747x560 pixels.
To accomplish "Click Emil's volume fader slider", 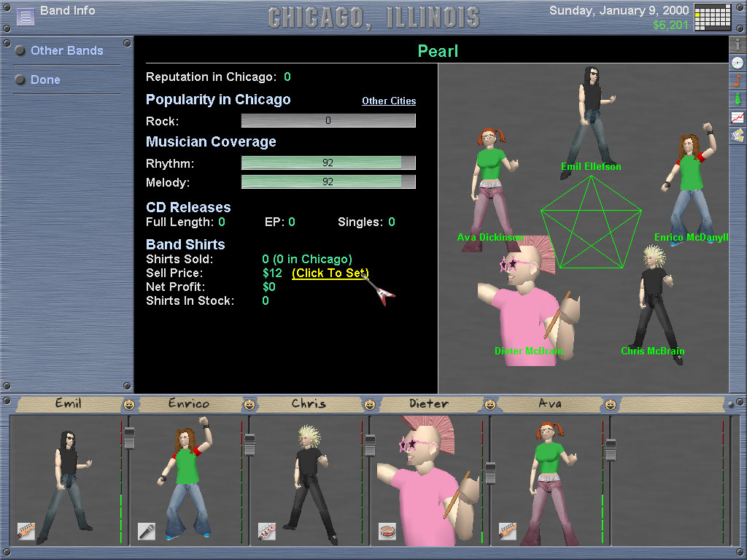I will point(129,437).
